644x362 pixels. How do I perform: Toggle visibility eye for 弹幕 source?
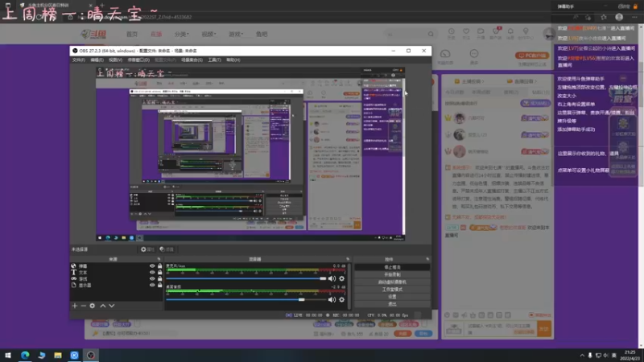(x=152, y=266)
